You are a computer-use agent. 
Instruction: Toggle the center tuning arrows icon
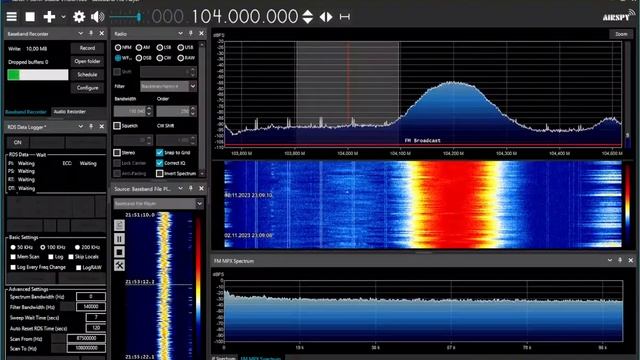pyautogui.click(x=326, y=17)
